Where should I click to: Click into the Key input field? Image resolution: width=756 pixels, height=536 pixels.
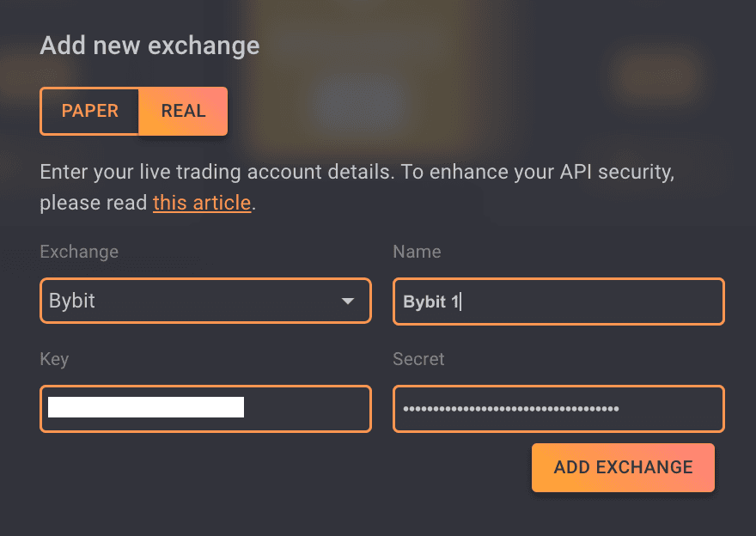(x=205, y=408)
